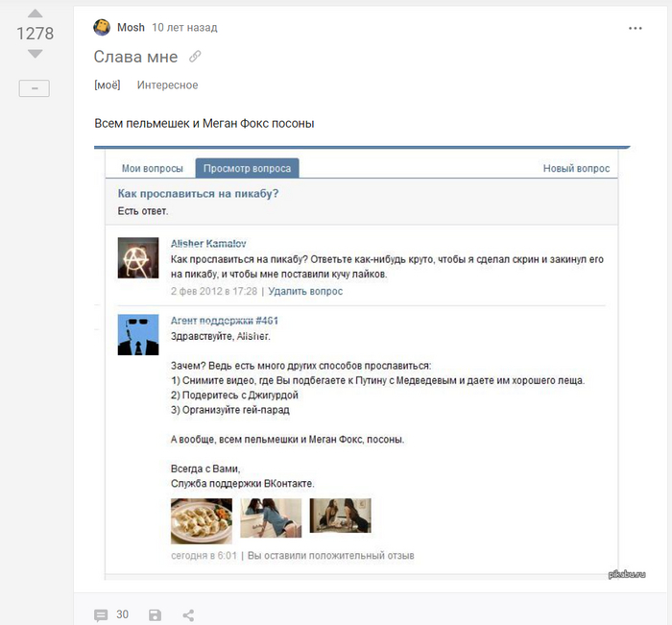Open the post title Слава мне
Screen dimensions: 672x625
(x=135, y=57)
